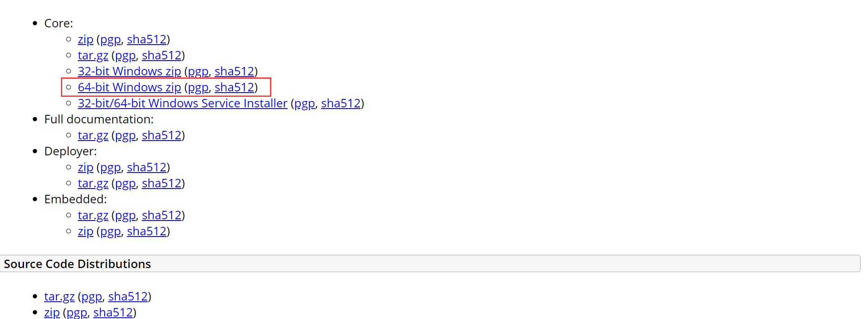Open sha512 for 32-bit Windows zip
This screenshot has height=319, width=868.
pyautogui.click(x=234, y=72)
